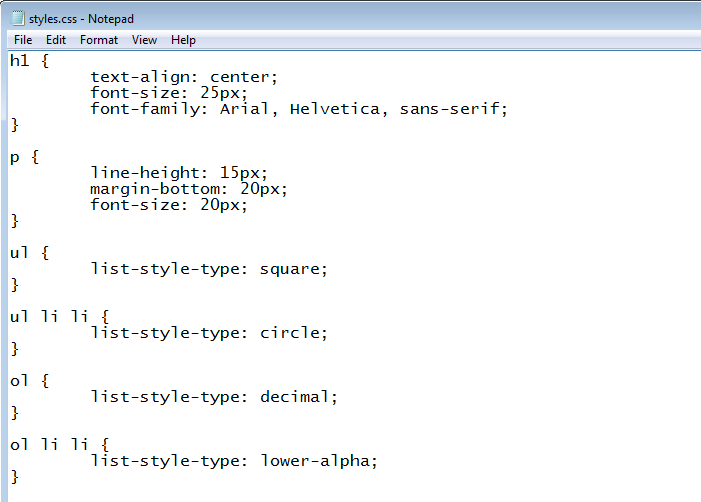The height and width of the screenshot is (502, 701).
Task: Click the ul li li selector line
Action: 59,316
